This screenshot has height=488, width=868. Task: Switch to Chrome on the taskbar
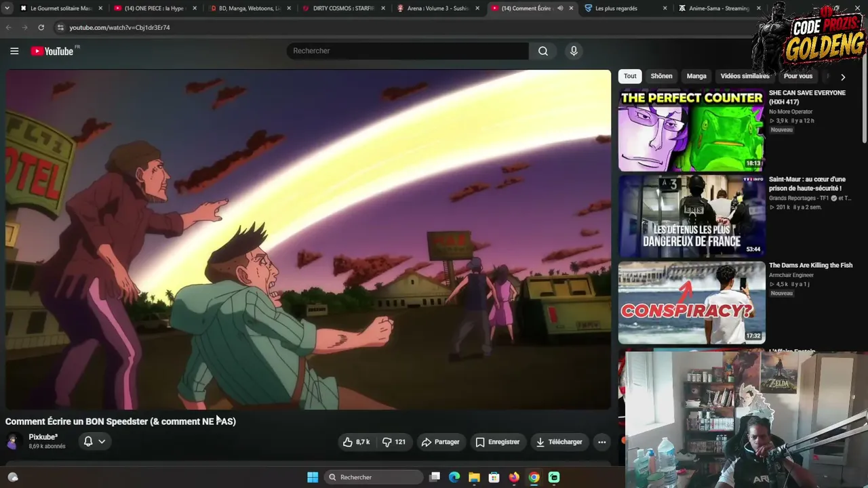click(534, 477)
